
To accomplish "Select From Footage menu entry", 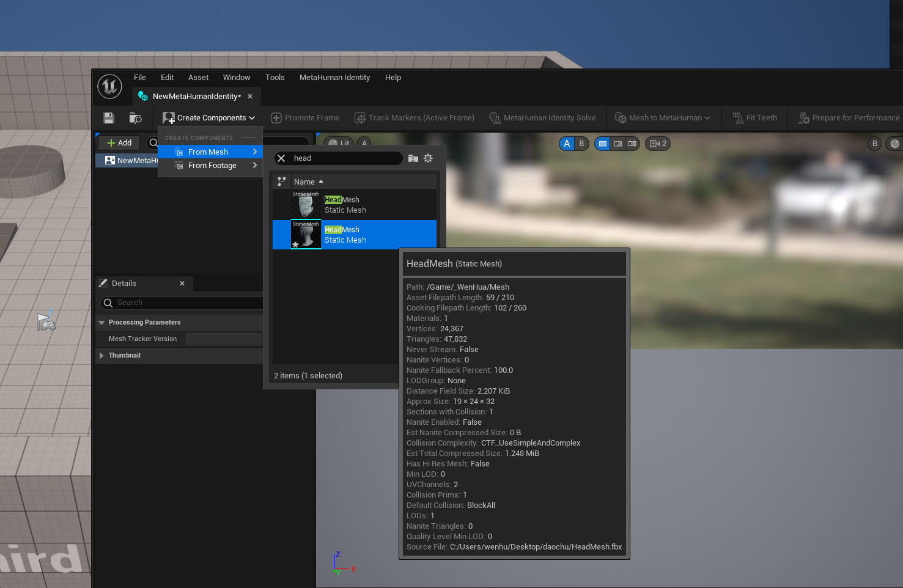I will click(x=210, y=166).
